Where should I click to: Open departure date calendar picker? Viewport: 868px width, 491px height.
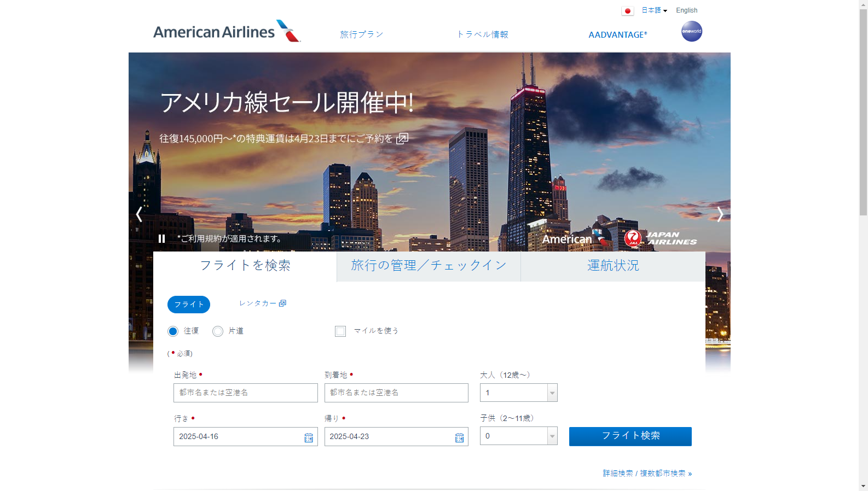309,437
